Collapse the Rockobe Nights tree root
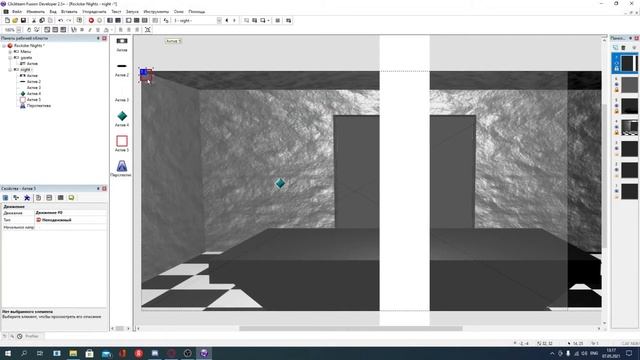This screenshot has width=640, height=360. click(x=4, y=46)
